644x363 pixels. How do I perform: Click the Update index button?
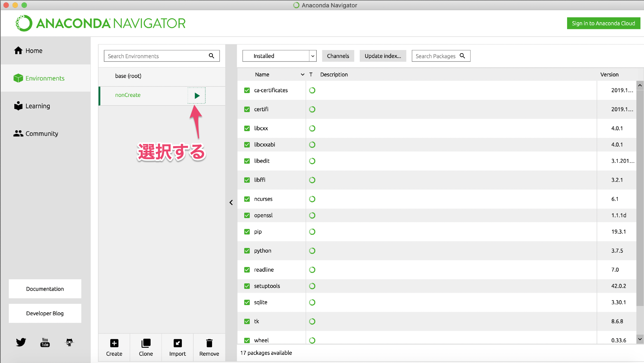[x=383, y=56]
